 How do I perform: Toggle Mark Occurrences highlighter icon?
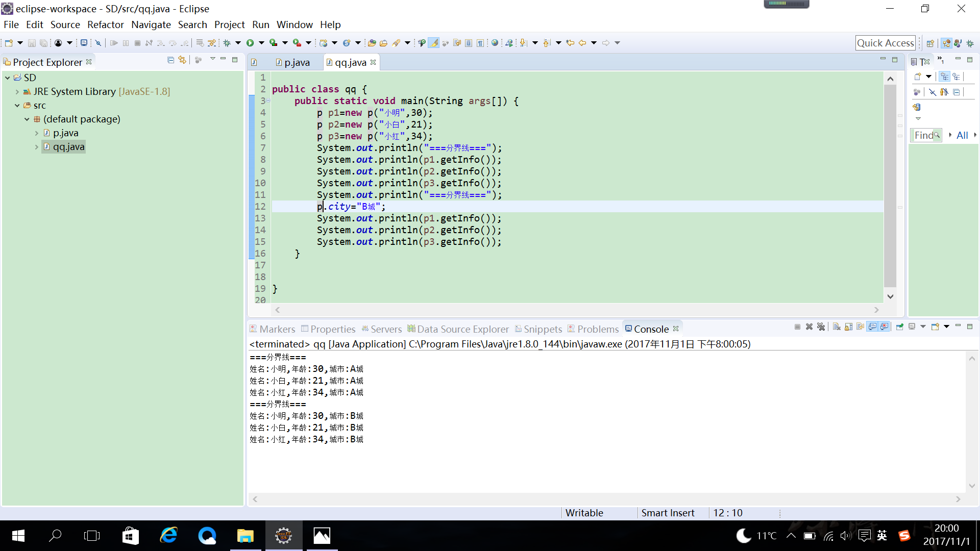point(433,43)
